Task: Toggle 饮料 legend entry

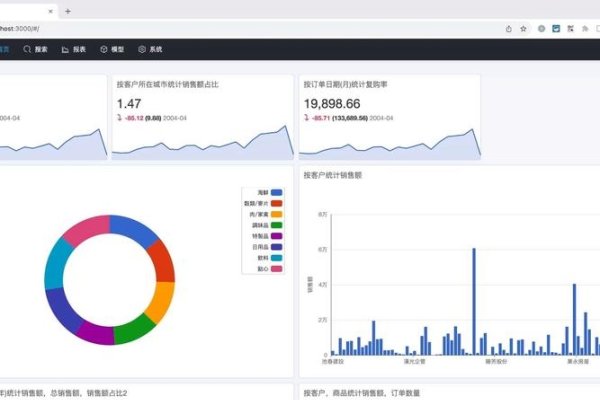Action: coord(264,258)
